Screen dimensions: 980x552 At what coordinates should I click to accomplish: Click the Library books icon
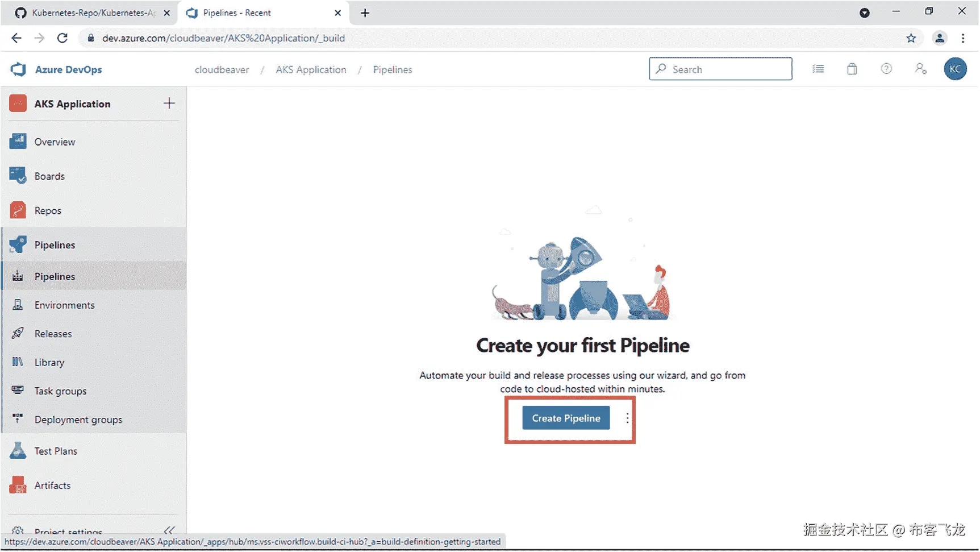(x=18, y=362)
